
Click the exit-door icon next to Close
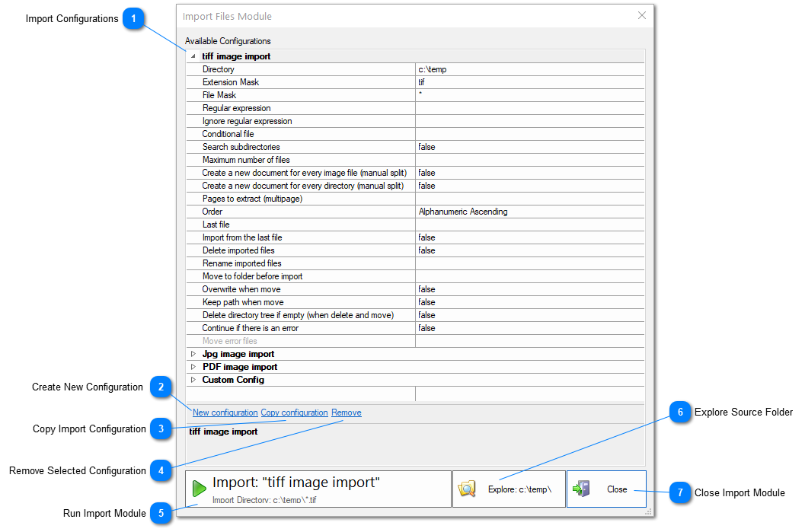(582, 489)
